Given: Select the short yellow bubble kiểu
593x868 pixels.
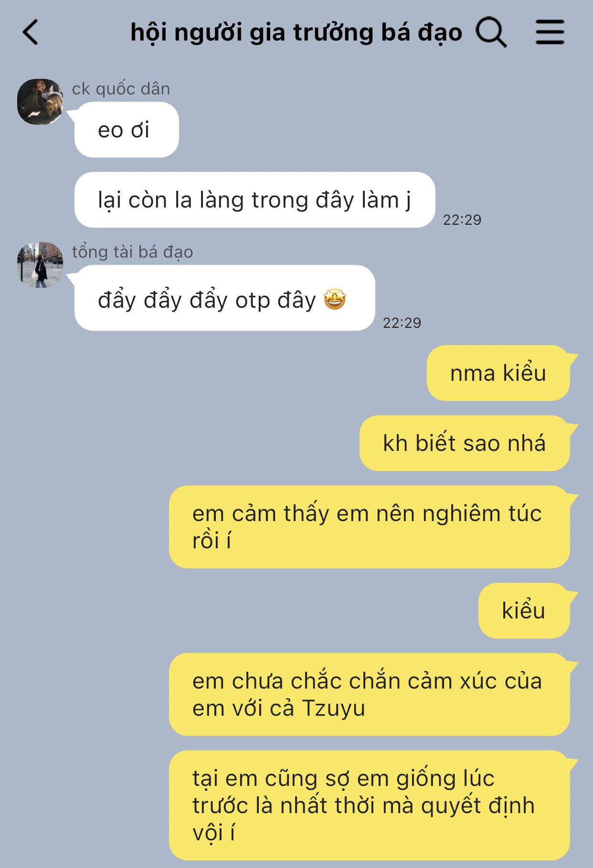Looking at the screenshot, I should click(524, 611).
